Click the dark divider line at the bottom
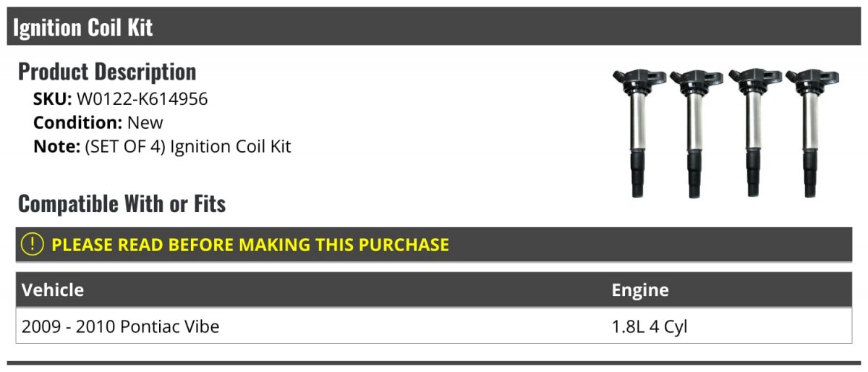Viewport: 868px width, 372px height. click(x=434, y=363)
